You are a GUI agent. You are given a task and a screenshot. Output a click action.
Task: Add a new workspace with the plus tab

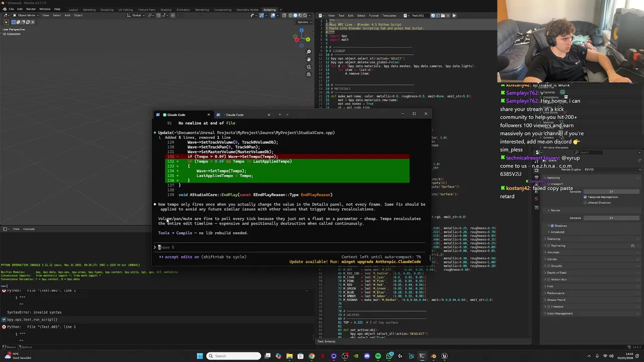coord(281,10)
